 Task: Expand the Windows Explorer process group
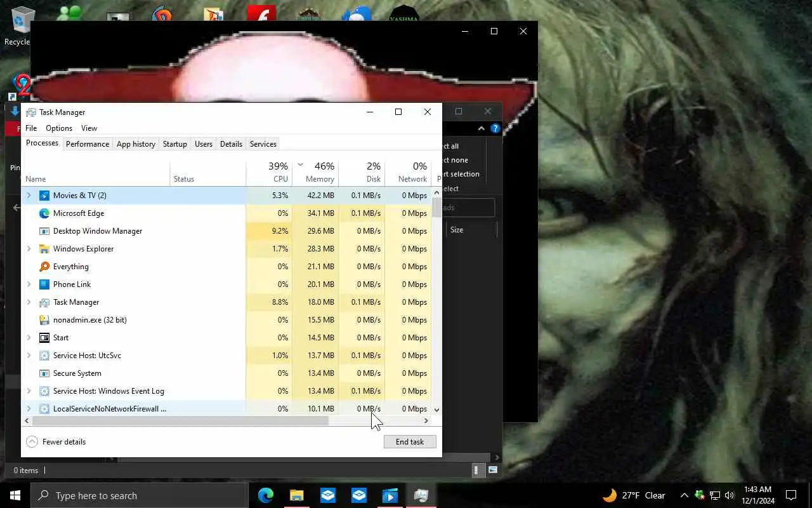click(29, 249)
